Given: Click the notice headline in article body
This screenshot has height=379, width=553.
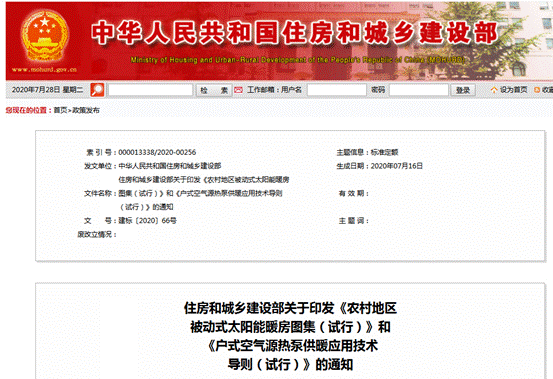Looking at the screenshot, I should (x=290, y=336).
